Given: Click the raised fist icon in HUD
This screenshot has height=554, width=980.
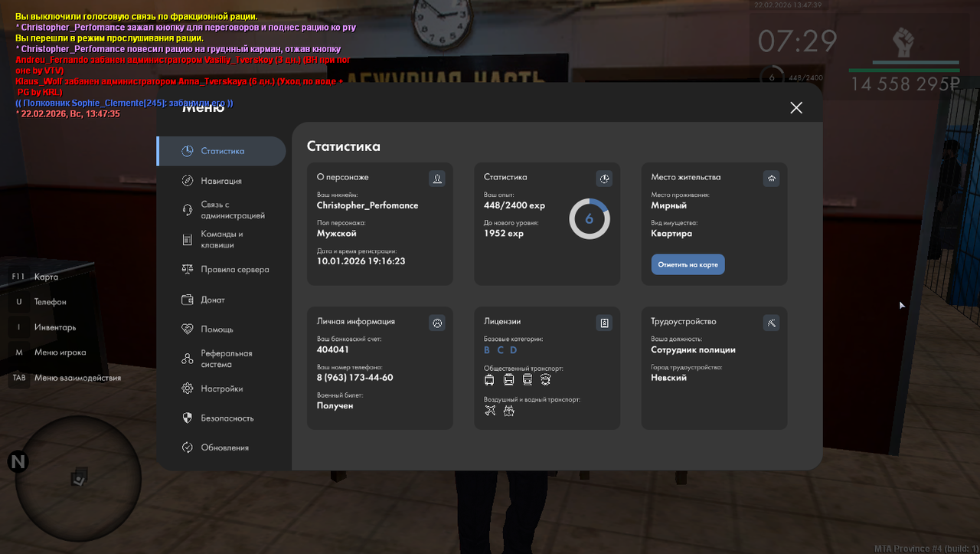Looking at the screenshot, I should 904,43.
